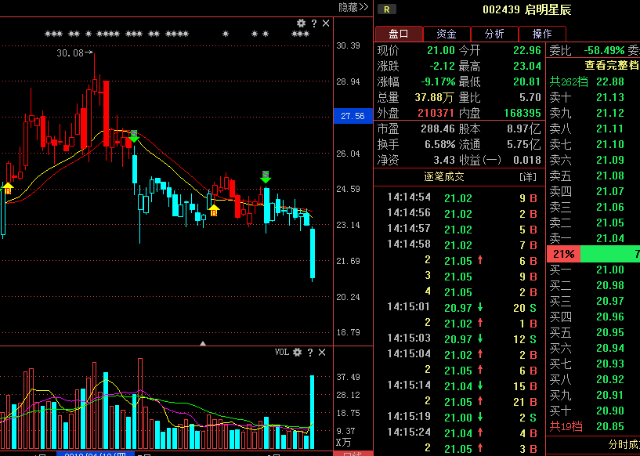Select the 14:14:54 trade row at 21.02

pos(462,198)
